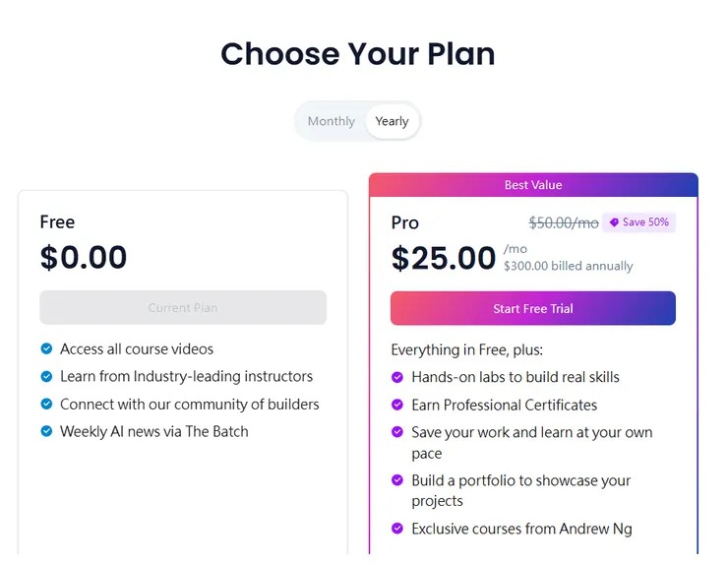Click the Best Value banner
Image resolution: width=728 pixels, height=565 pixels.
(533, 185)
